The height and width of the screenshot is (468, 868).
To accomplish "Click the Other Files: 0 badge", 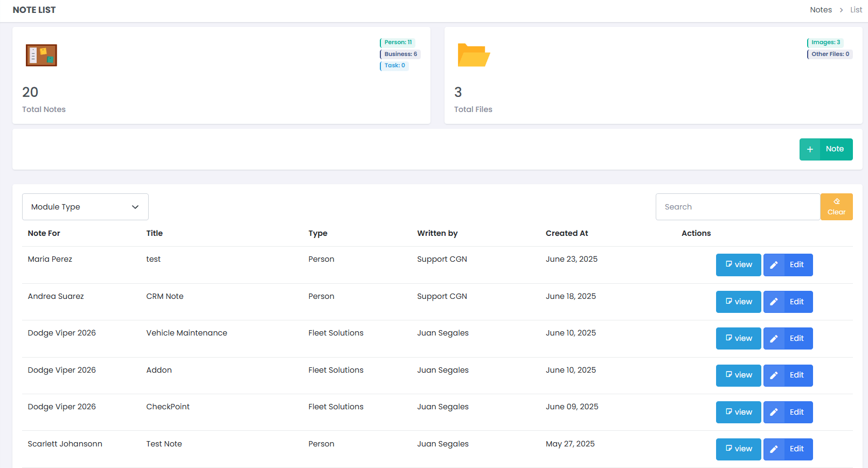I will click(830, 54).
